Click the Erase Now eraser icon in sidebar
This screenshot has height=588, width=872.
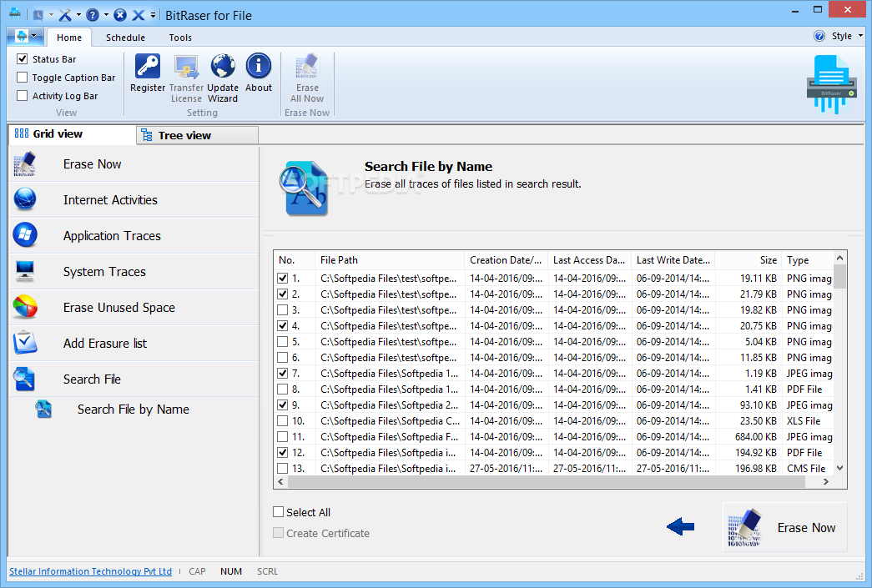tap(24, 164)
